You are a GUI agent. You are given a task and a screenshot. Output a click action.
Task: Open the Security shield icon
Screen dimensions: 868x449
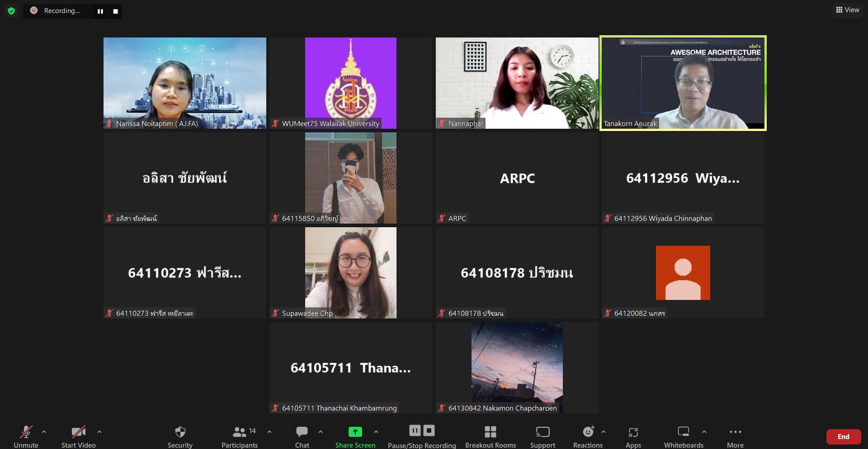click(x=180, y=432)
